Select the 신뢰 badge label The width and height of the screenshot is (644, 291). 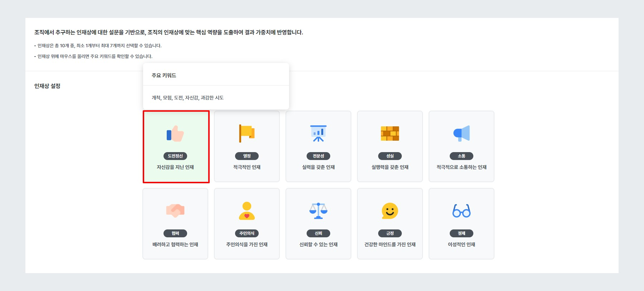[318, 233]
